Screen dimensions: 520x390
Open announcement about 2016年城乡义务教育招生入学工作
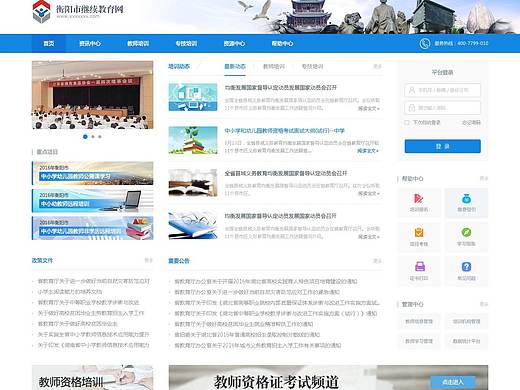pyautogui.click(x=258, y=345)
